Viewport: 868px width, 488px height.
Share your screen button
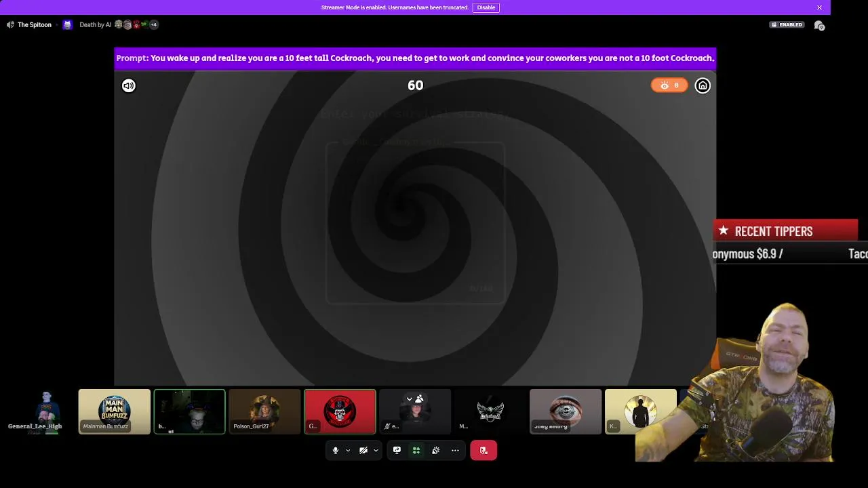click(397, 450)
